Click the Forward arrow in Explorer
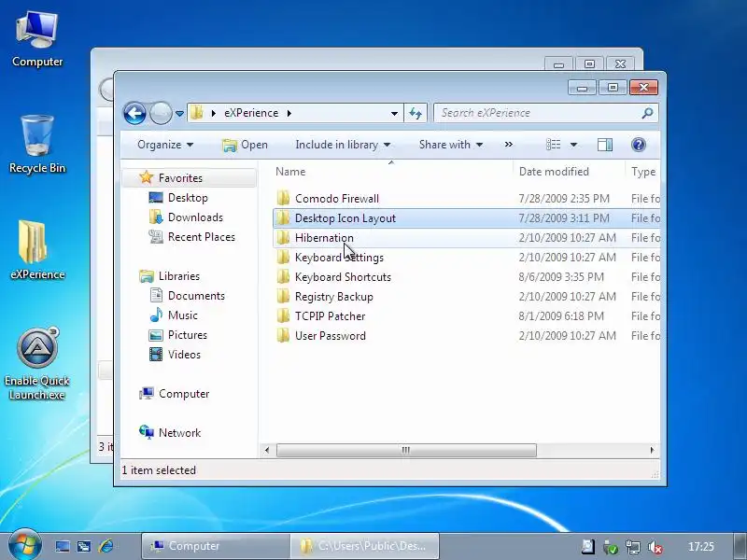Viewport: 747px width, 560px height. 161,113
